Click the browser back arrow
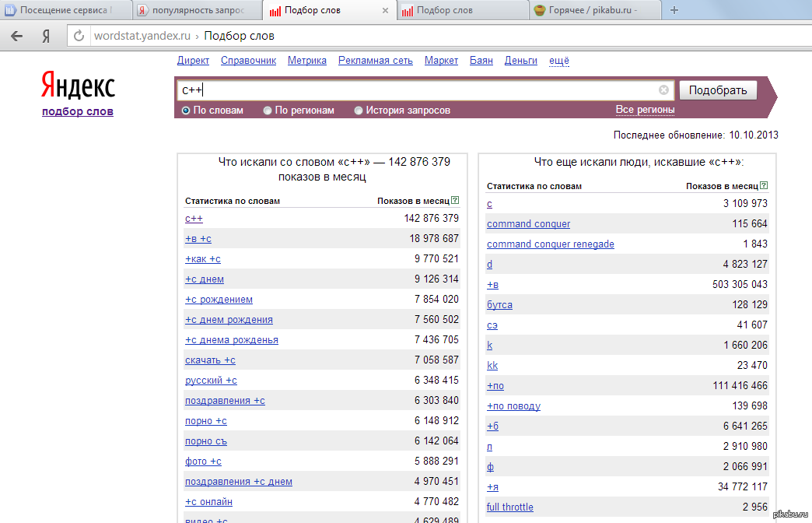The width and height of the screenshot is (812, 523). [x=16, y=36]
